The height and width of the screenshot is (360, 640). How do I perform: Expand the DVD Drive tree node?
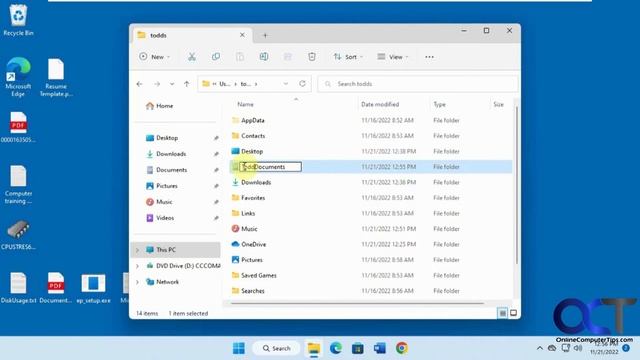point(138,266)
